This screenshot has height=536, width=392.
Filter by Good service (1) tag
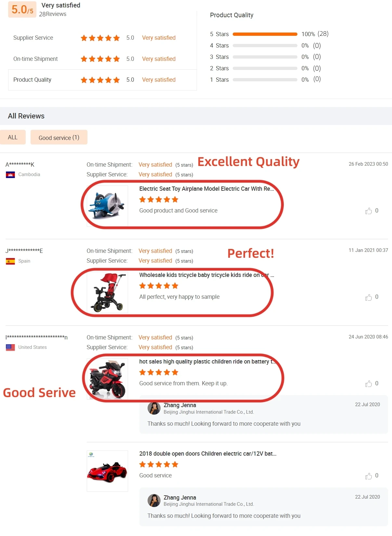[59, 137]
